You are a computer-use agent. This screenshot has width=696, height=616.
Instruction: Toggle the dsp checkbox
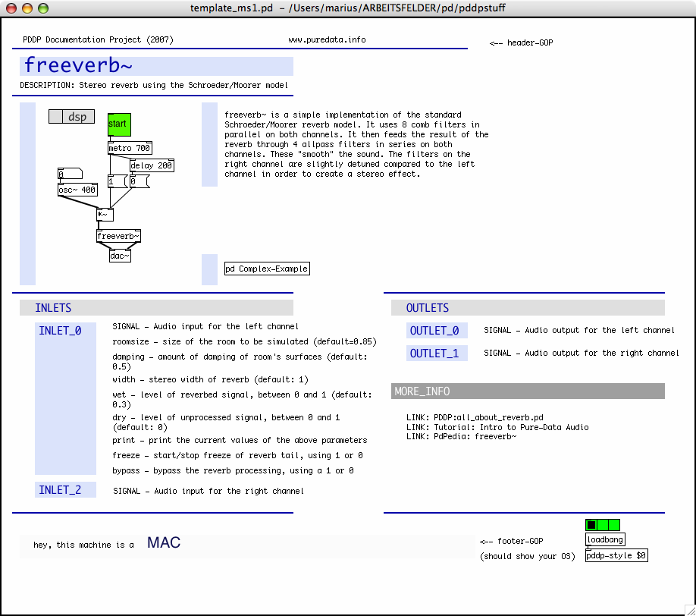(x=56, y=117)
